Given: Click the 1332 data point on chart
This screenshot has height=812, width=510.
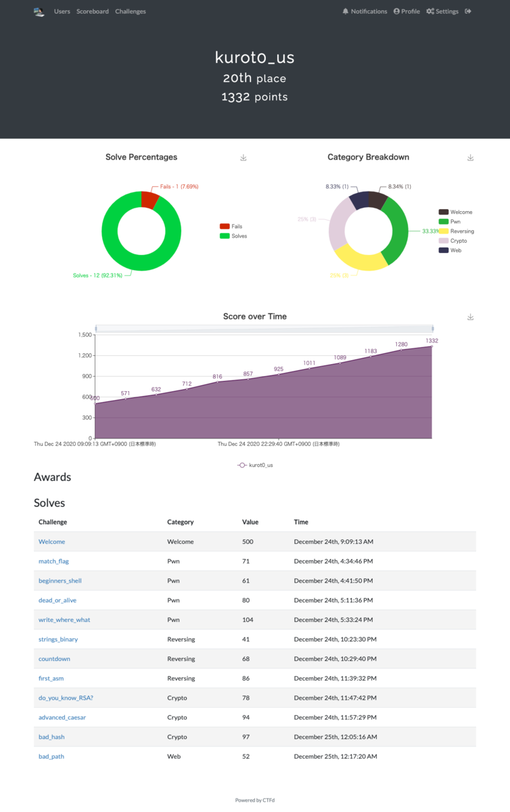Looking at the screenshot, I should pos(432,346).
